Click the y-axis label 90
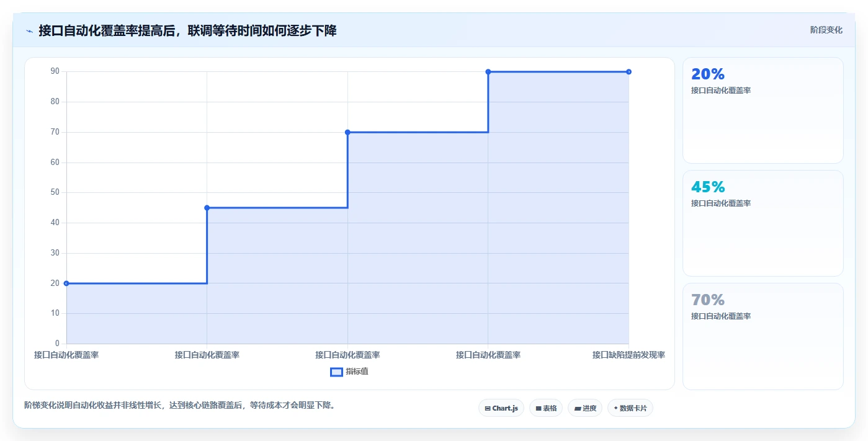 click(55, 71)
